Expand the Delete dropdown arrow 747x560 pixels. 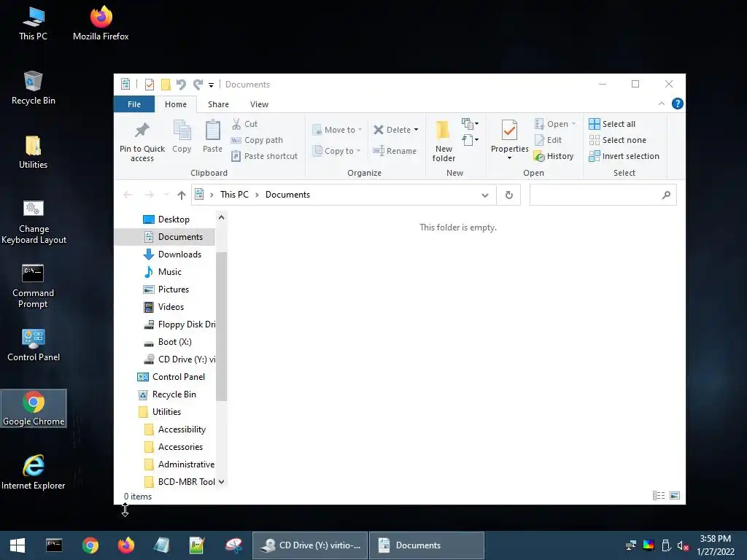pyautogui.click(x=416, y=130)
